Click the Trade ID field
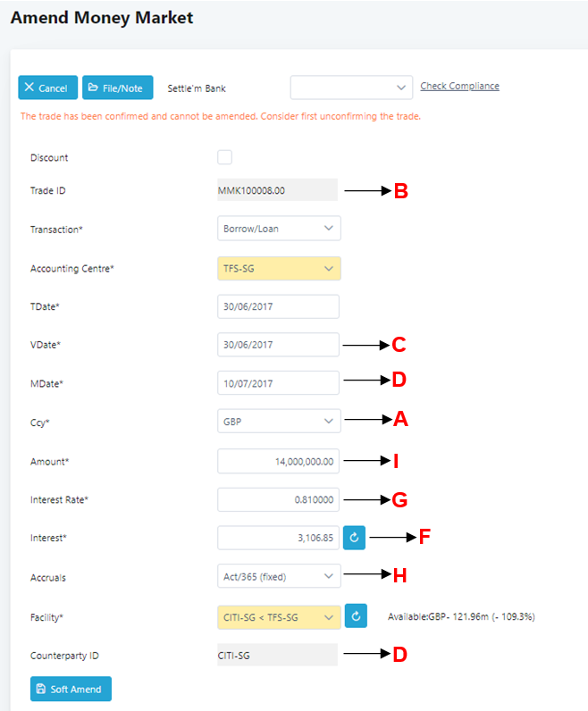The width and height of the screenshot is (588, 711). coord(278,190)
